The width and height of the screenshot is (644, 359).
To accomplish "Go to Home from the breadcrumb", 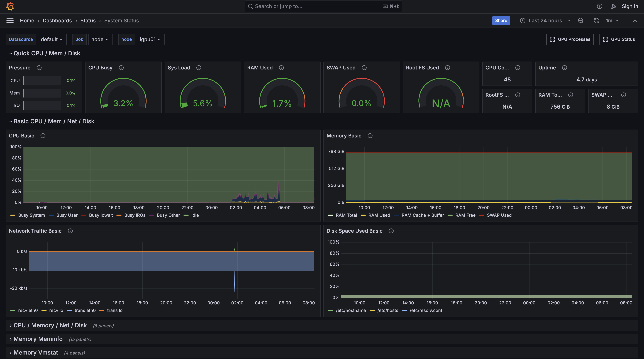I will click(27, 21).
